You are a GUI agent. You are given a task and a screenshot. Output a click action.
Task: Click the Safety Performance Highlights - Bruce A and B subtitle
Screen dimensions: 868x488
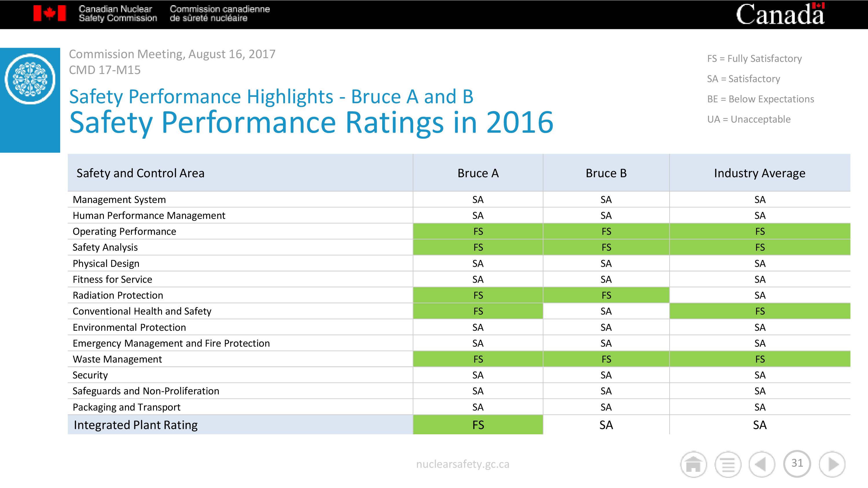(x=271, y=97)
